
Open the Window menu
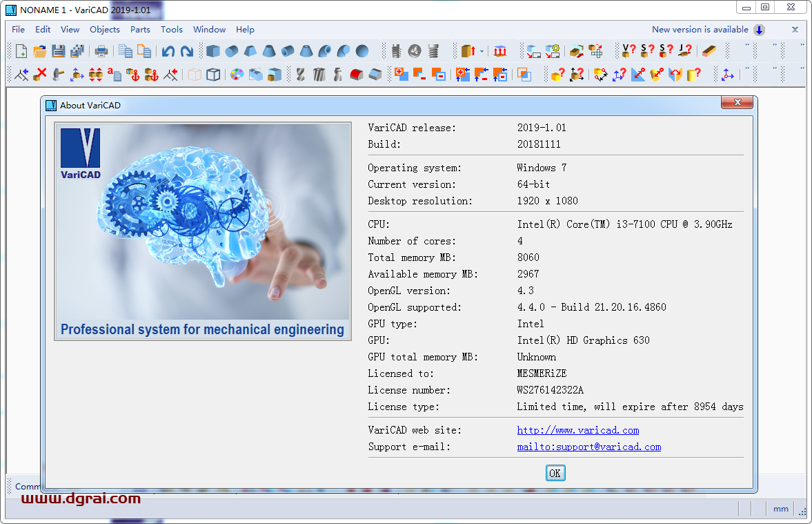pyautogui.click(x=209, y=30)
